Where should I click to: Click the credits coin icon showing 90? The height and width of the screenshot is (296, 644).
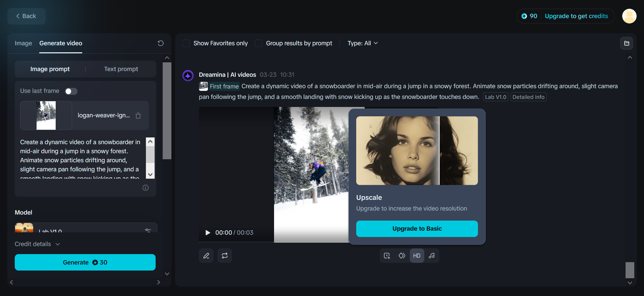[x=524, y=16]
